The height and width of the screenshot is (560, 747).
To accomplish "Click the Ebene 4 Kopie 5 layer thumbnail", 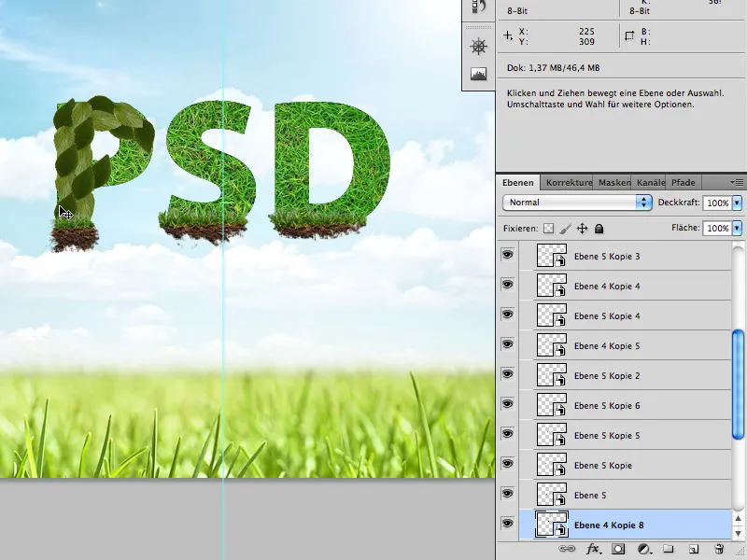I will (552, 344).
